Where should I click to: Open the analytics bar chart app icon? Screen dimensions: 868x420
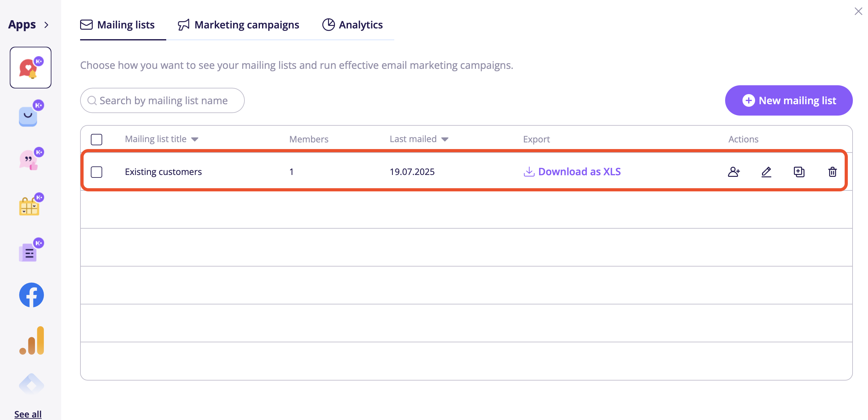[x=31, y=340]
